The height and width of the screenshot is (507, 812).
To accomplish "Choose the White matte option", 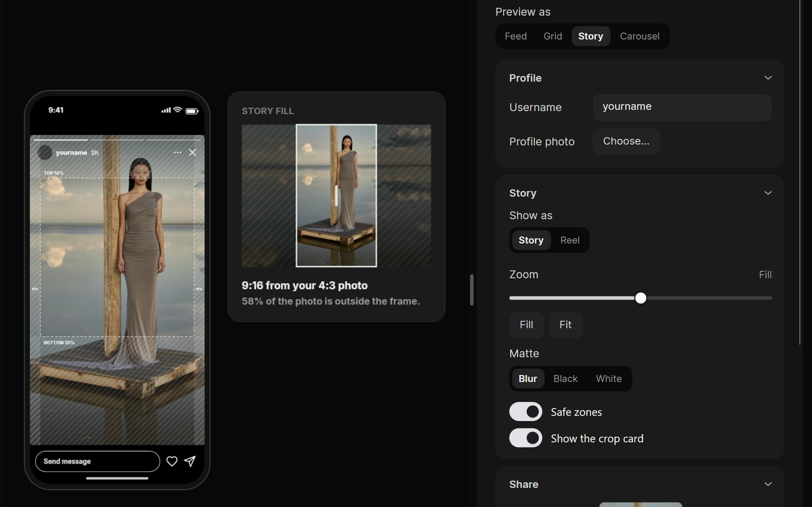I will point(609,379).
